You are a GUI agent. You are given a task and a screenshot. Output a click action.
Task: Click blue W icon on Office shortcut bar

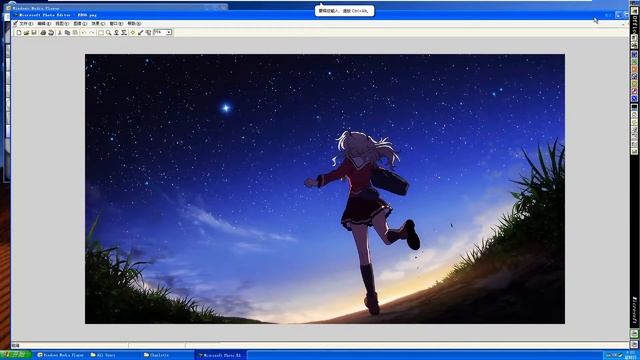point(634,55)
